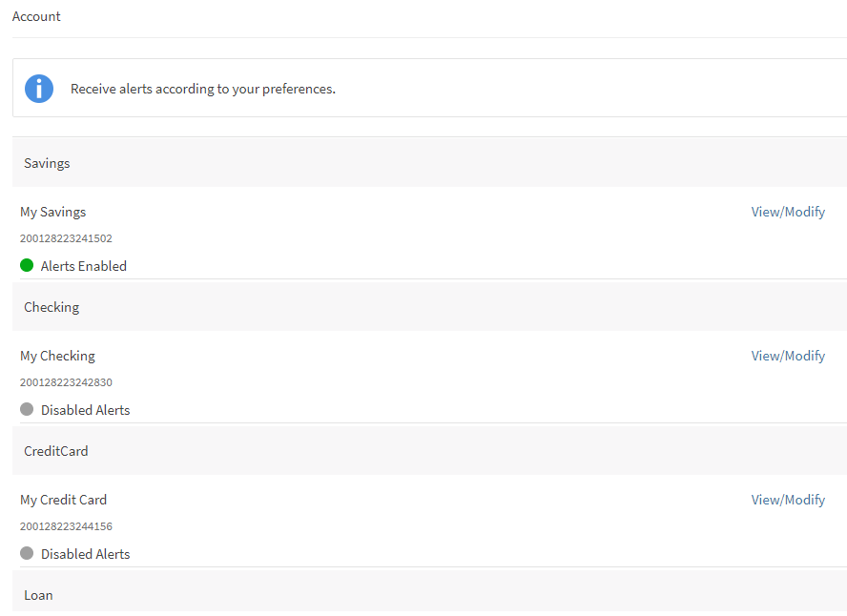847x616 pixels.
Task: Click the green Alerts Enabled status dot
Action: [x=27, y=265]
